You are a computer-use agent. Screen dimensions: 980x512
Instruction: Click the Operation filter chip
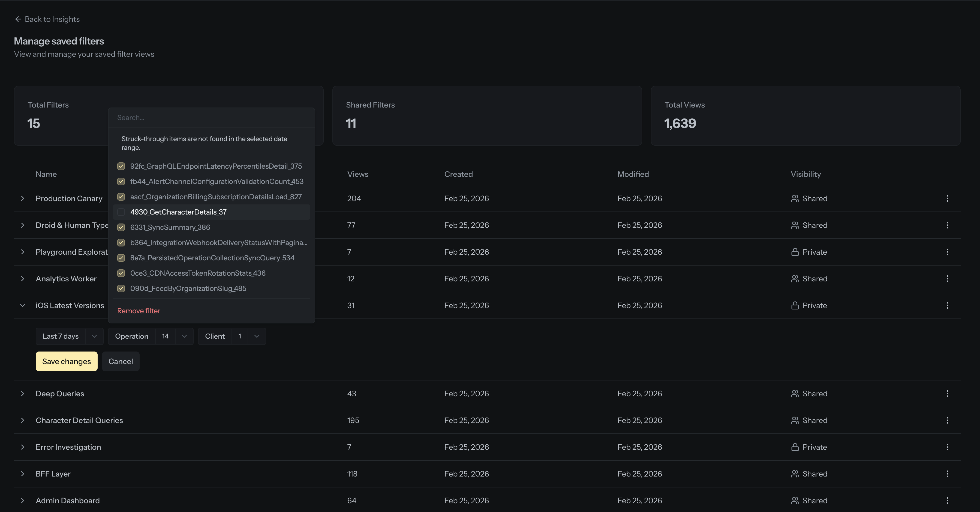(132, 336)
